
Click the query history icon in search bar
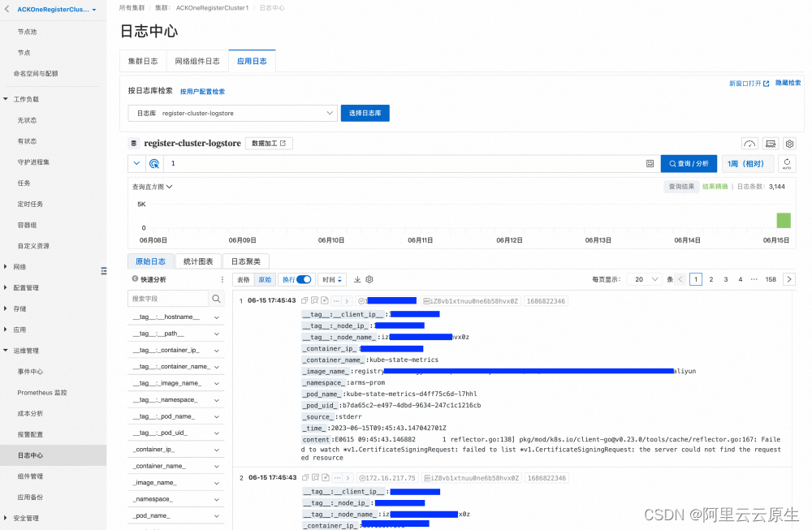[153, 164]
